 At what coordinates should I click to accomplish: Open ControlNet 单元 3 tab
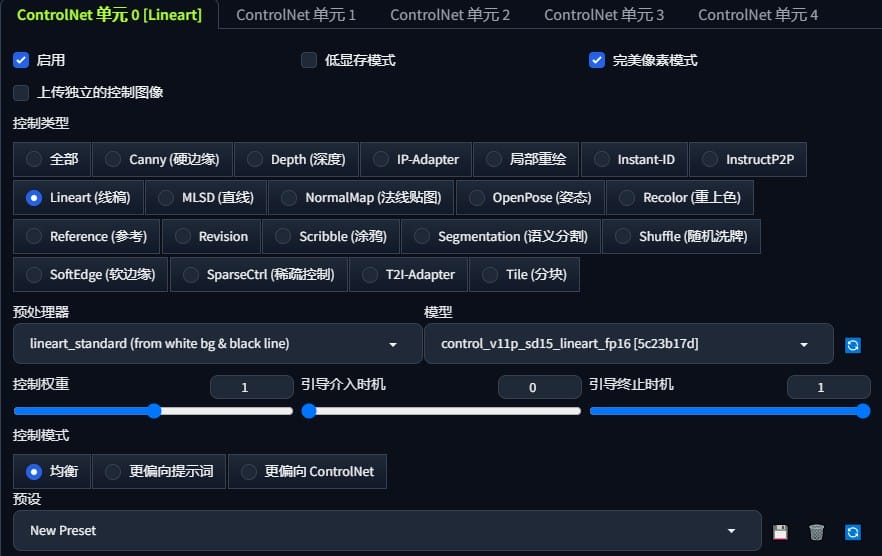604,15
